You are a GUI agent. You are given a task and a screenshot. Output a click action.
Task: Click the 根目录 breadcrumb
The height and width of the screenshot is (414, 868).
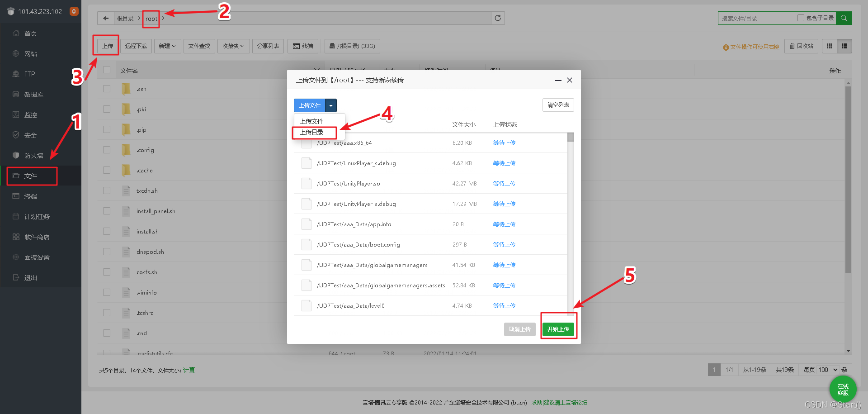pos(125,19)
